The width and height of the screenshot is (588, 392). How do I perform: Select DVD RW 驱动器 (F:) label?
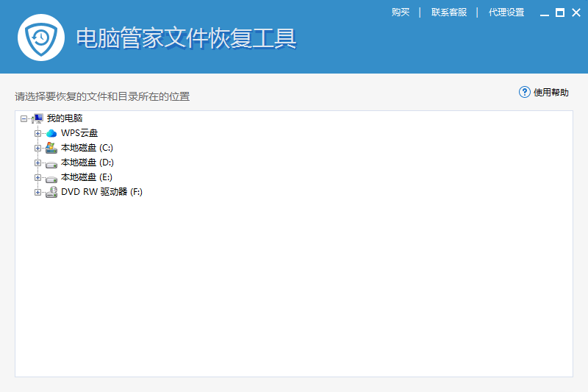coord(101,192)
